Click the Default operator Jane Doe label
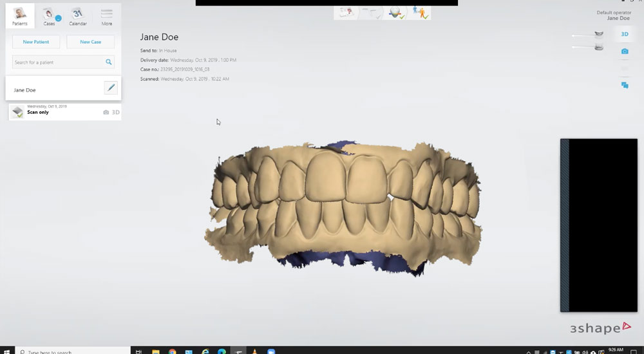This screenshot has width=644, height=354. pyautogui.click(x=614, y=15)
